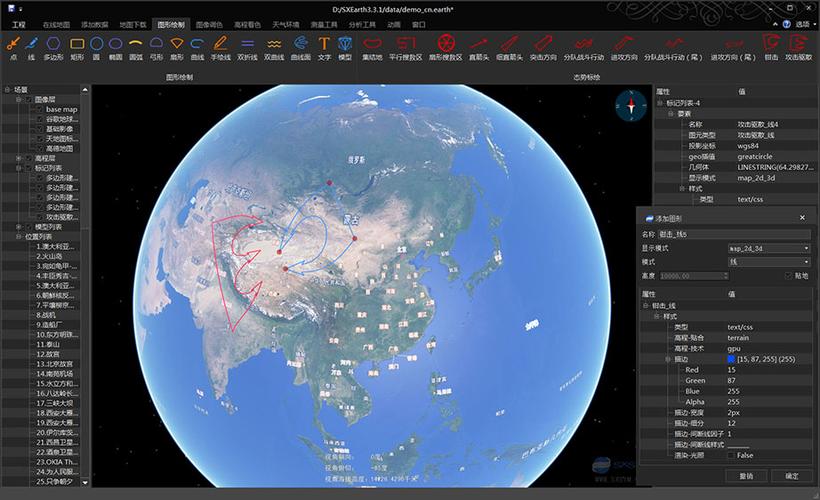Screen dimensions: 820x500
Task: Select the text (文字) T tool
Action: (x=324, y=48)
